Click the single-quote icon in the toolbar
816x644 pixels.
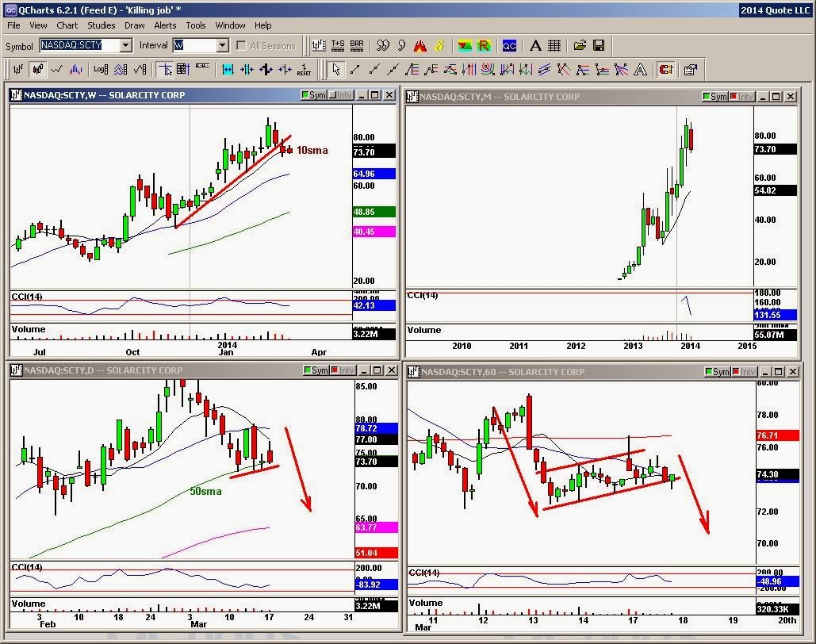[x=401, y=46]
